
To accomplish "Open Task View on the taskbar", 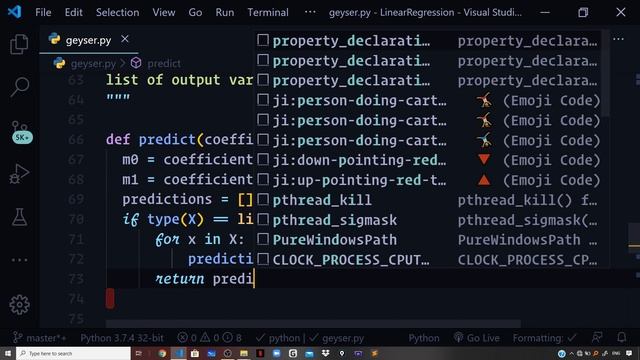I will click(x=139, y=353).
